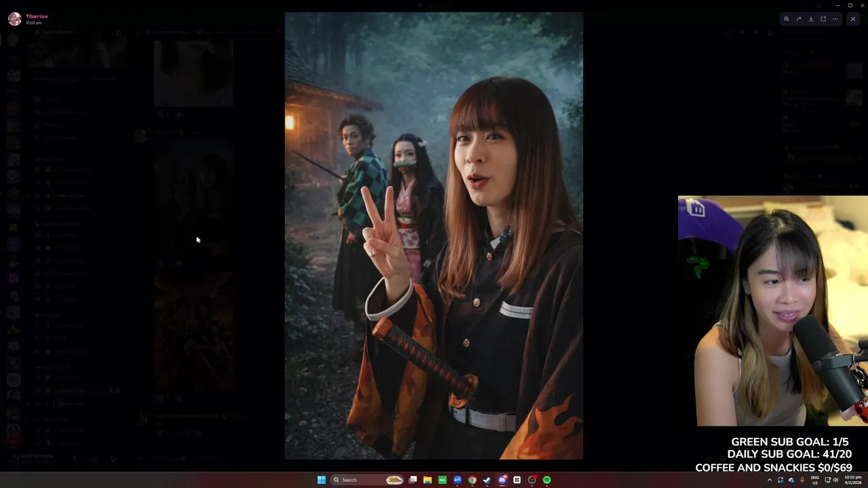Viewport: 868px width, 488px height.
Task: Open the volume speaker tray icon
Action: coord(835,480)
